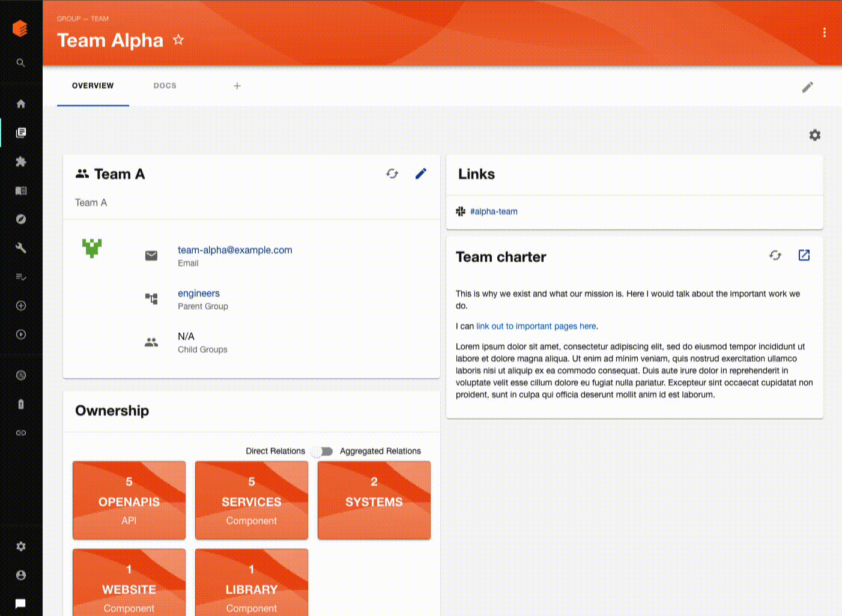Switch to the Docs tab
This screenshot has width=842, height=616.
(x=165, y=86)
